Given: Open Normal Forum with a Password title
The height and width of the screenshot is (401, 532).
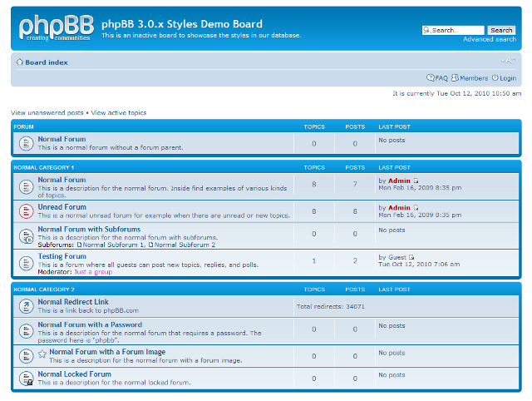Looking at the screenshot, I should (90, 324).
